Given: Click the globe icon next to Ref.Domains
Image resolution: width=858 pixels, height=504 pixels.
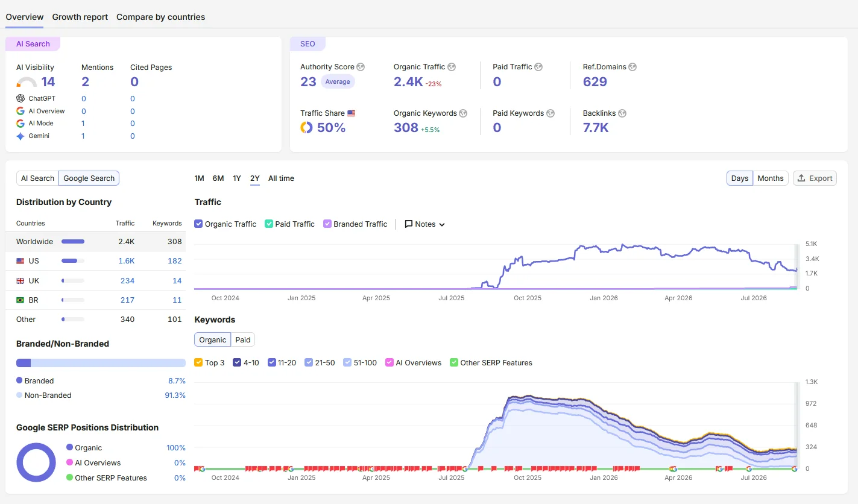Looking at the screenshot, I should coord(632,67).
